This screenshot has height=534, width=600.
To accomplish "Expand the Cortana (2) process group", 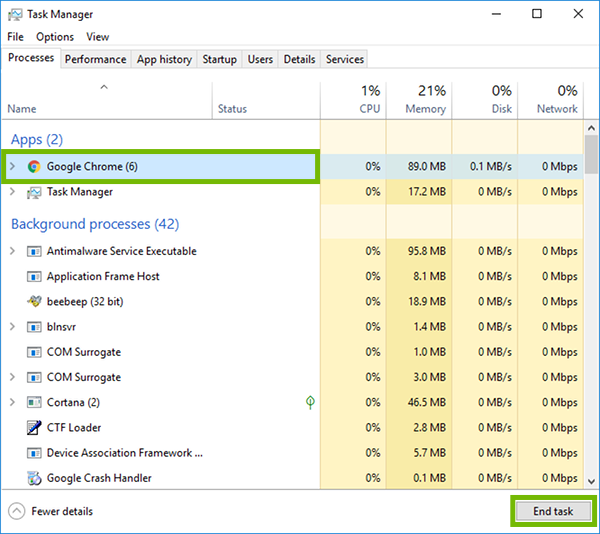I will tap(12, 402).
